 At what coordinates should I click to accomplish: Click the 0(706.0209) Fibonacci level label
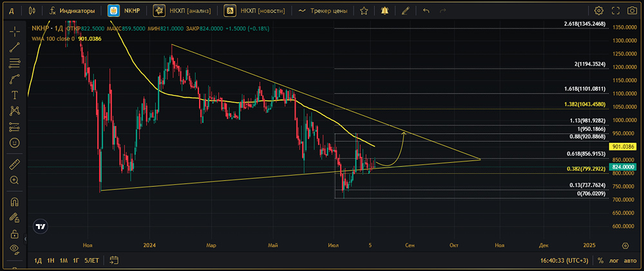(590, 193)
